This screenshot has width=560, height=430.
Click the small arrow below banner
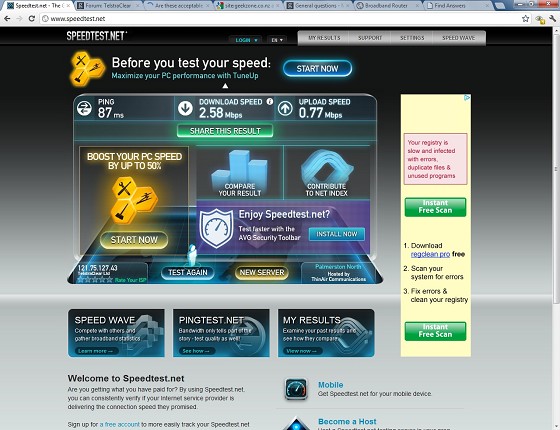coord(225,86)
